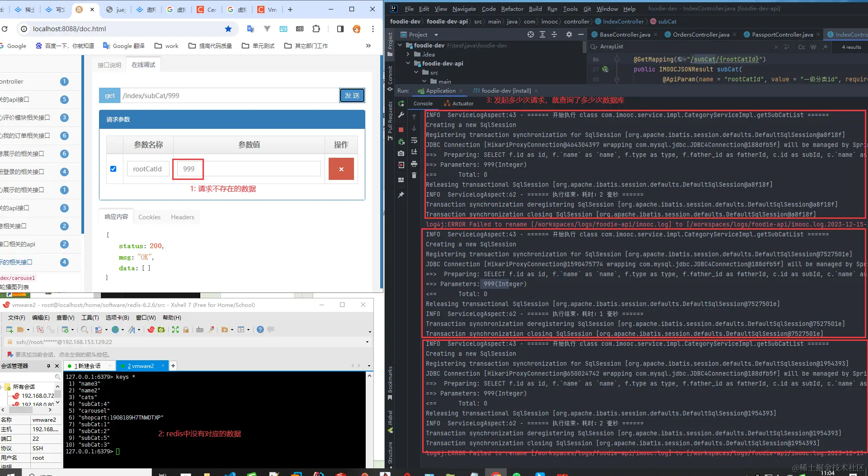Switch to the Actuator tab
The height and width of the screenshot is (476, 868).
(x=459, y=104)
